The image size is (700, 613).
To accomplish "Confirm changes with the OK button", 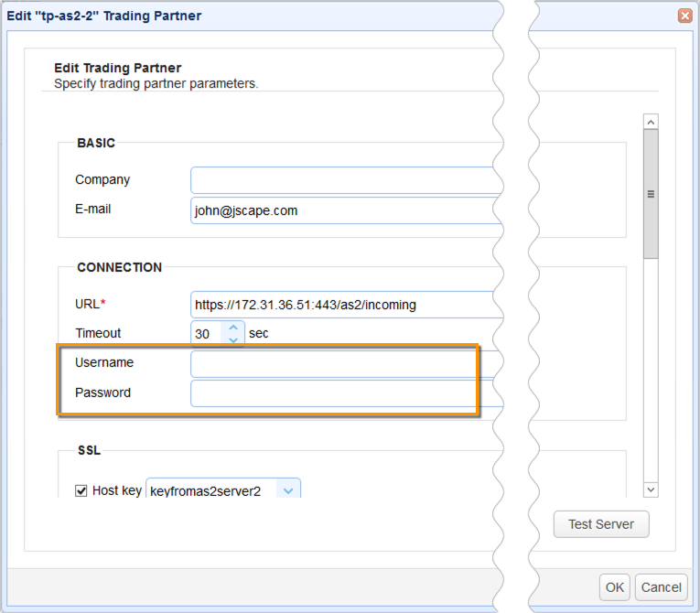I will coord(614,587).
